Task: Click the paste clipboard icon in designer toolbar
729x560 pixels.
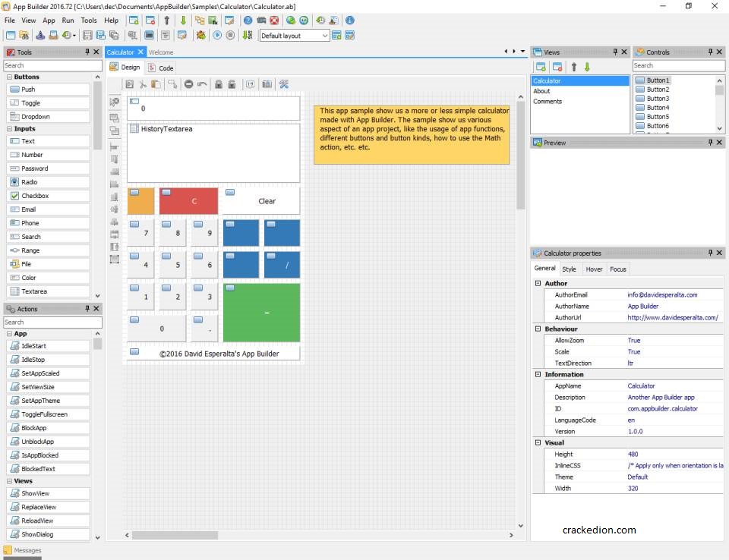Action: point(156,84)
